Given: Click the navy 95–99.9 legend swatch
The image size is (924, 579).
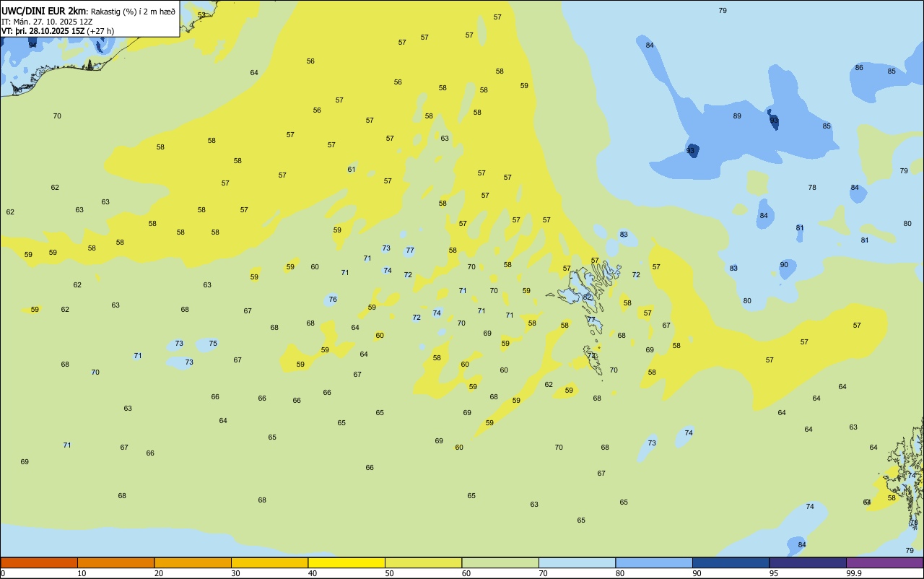Looking at the screenshot, I should (x=808, y=562).
